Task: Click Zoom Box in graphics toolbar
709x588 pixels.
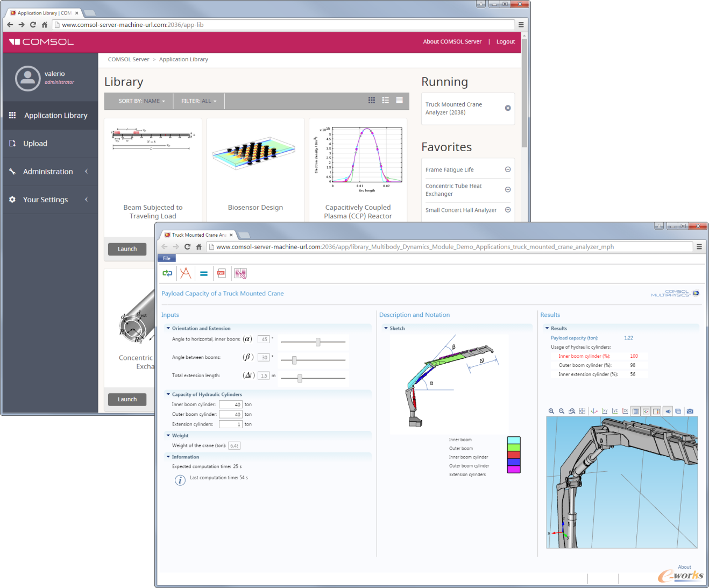Action: [572, 411]
